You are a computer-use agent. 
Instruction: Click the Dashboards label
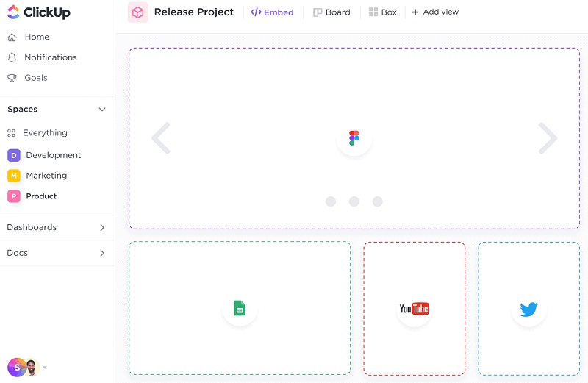pyautogui.click(x=32, y=227)
